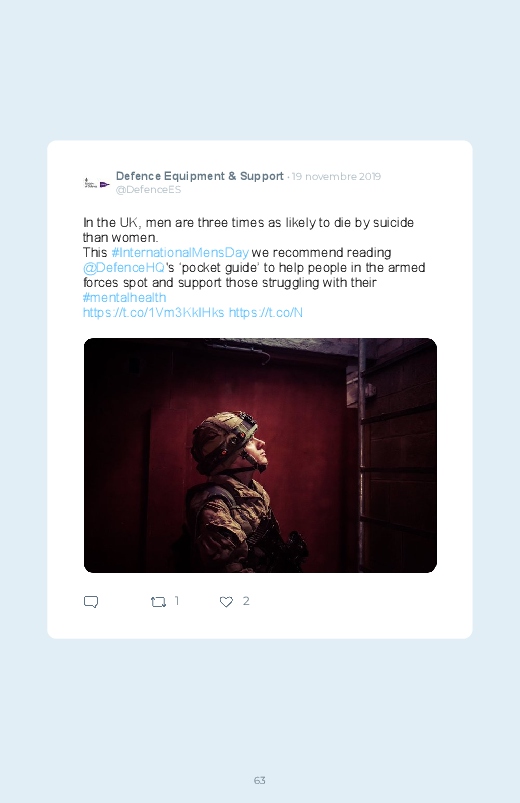Screen dimensions: 520x803
Task: Click the @DefenceES handle
Action: 149,189
